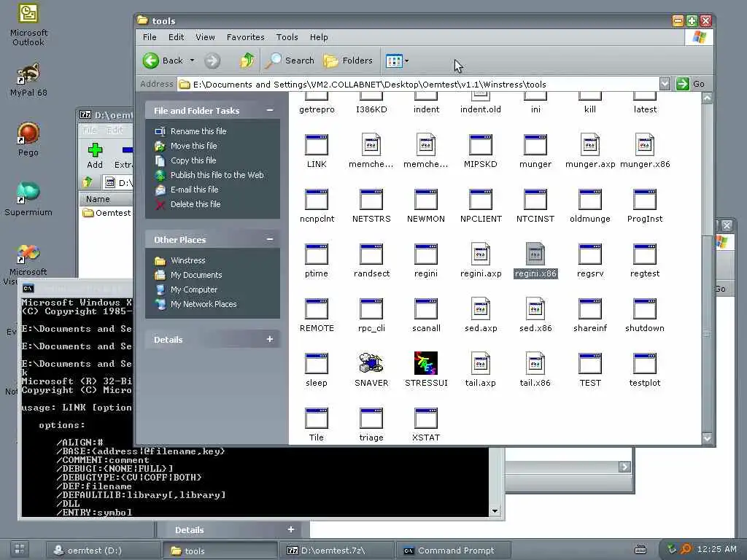Click the Back button
The image size is (747, 560).
pos(163,61)
